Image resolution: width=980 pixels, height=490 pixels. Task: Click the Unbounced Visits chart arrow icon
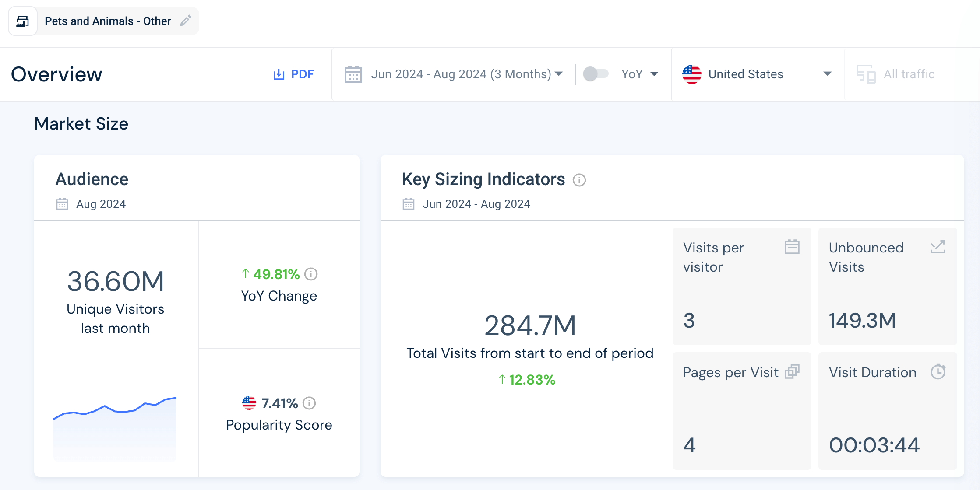[x=938, y=247]
